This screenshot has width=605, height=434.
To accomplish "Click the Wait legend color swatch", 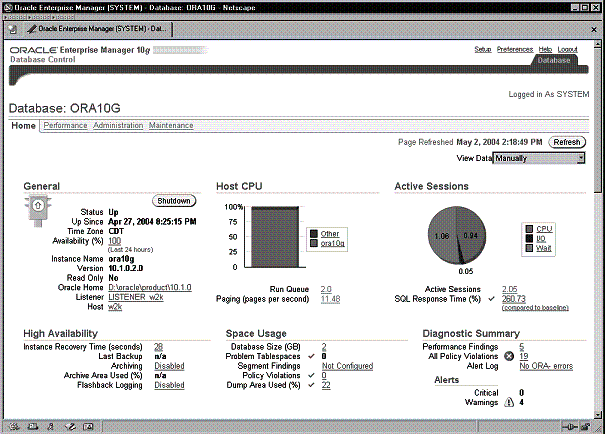I will pos(529,248).
